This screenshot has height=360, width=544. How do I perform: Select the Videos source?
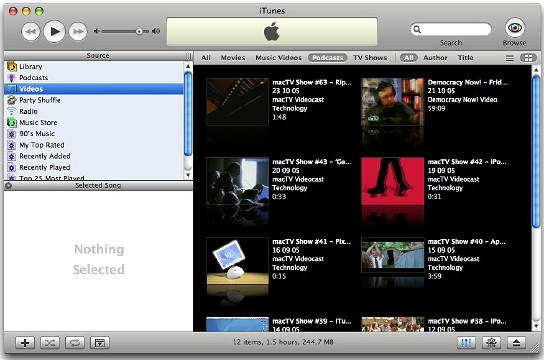click(94, 89)
